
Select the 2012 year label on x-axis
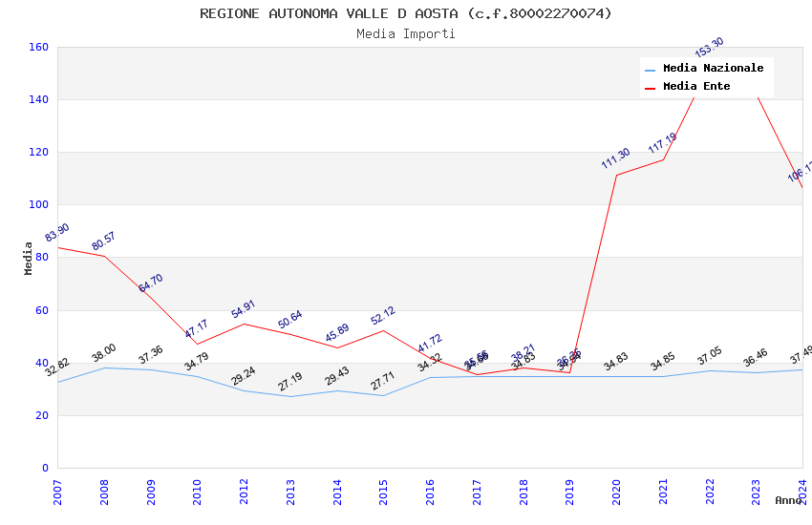pos(244,492)
